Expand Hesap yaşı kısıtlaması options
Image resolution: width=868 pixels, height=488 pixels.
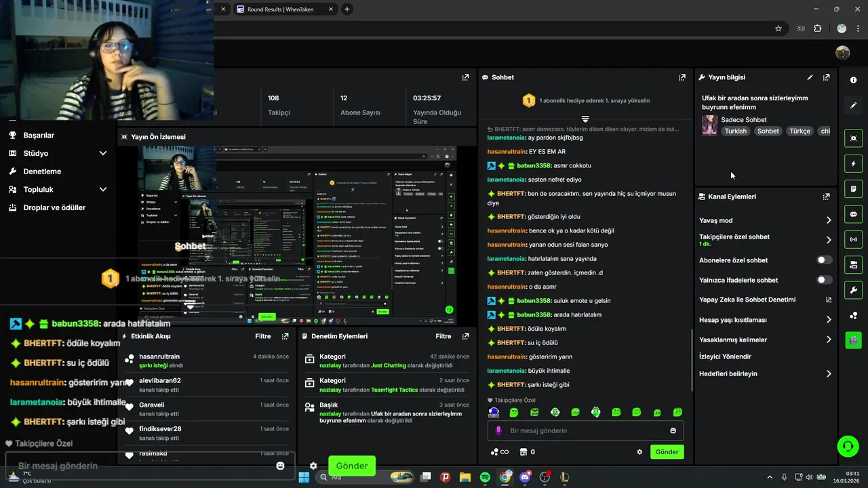[x=829, y=320]
